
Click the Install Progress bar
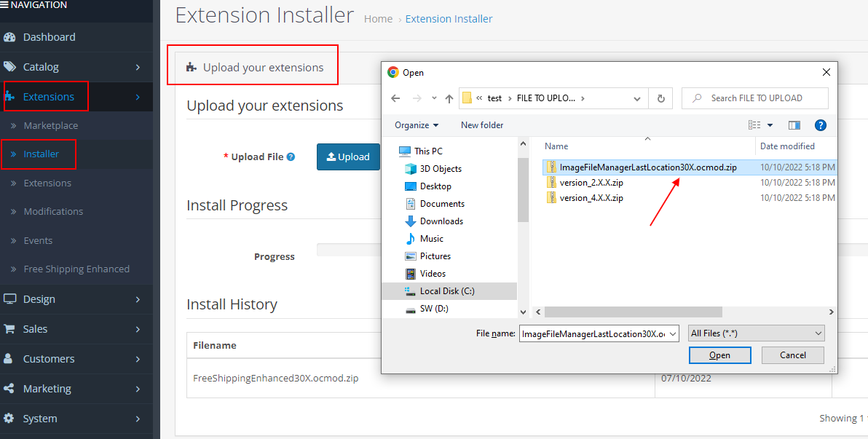(x=350, y=249)
